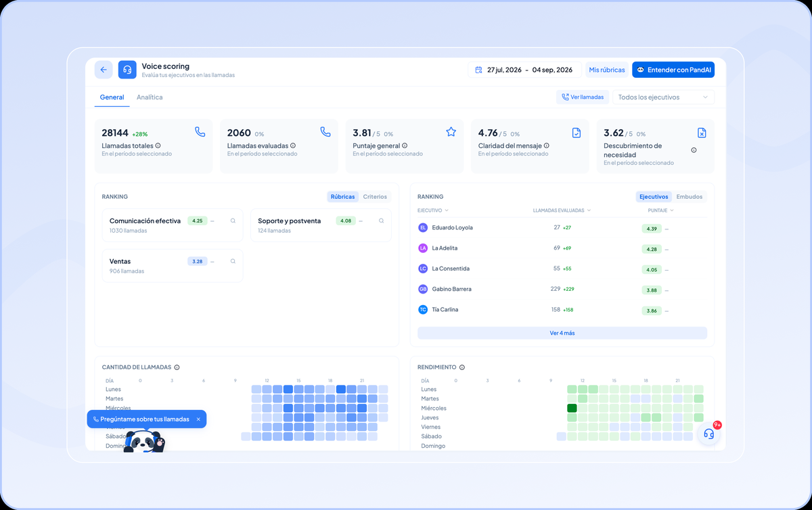The width and height of the screenshot is (812, 510).
Task: Click the +28% change indicator
Action: (x=139, y=134)
